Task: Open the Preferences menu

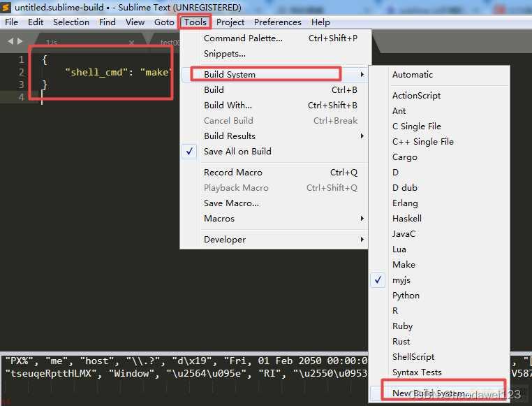Action: (x=278, y=22)
